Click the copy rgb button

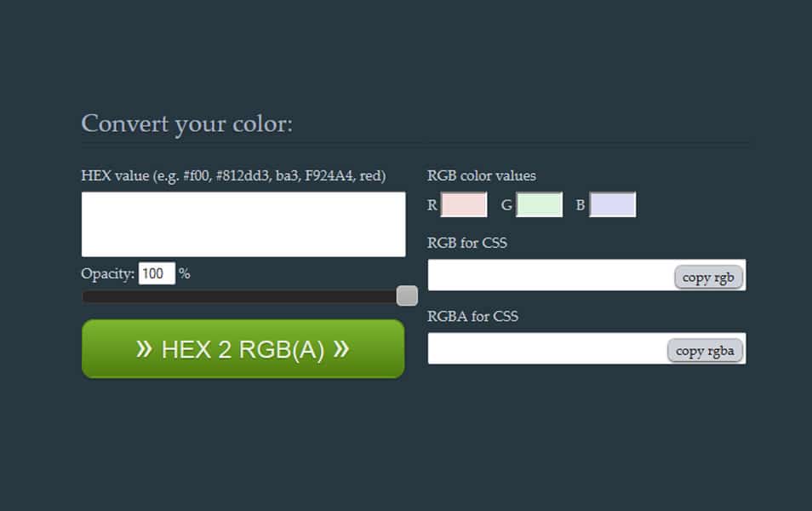pos(708,276)
